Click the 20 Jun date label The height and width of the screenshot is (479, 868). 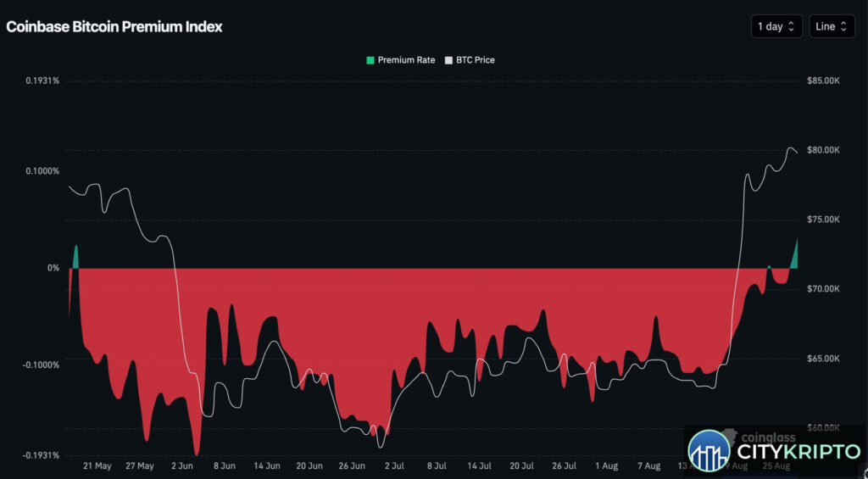click(309, 466)
